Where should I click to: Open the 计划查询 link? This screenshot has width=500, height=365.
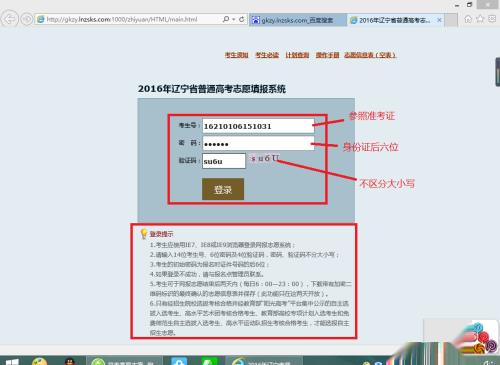pos(297,55)
